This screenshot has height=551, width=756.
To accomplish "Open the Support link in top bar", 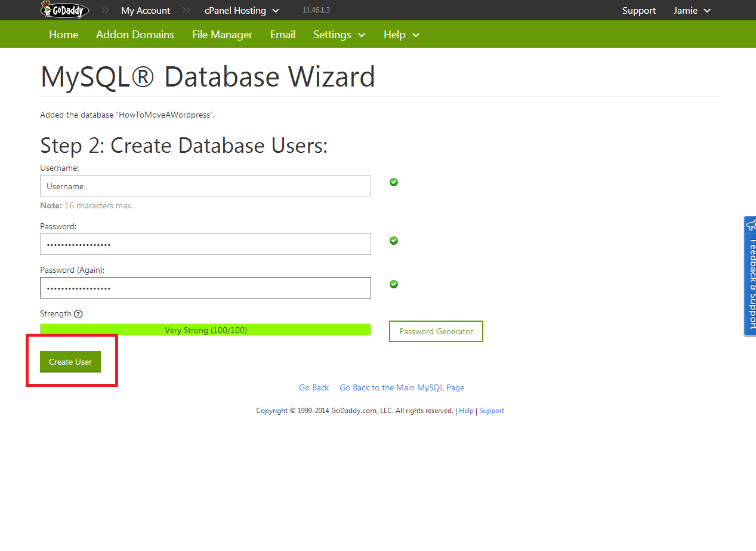I will tap(638, 11).
